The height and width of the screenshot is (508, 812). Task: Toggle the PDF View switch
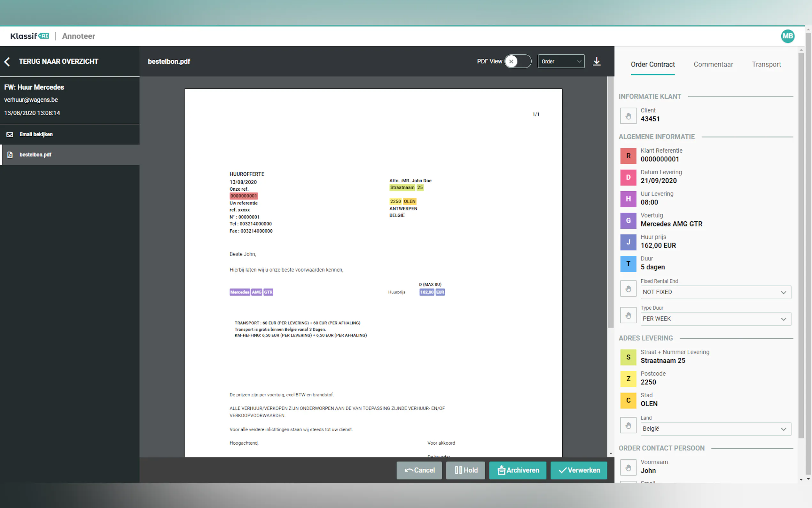(518, 61)
